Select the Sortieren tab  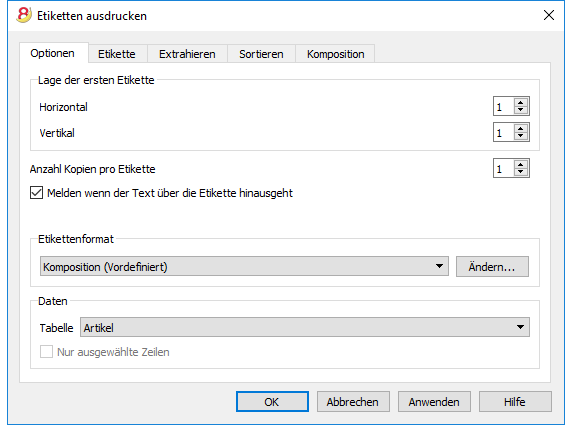(x=261, y=54)
